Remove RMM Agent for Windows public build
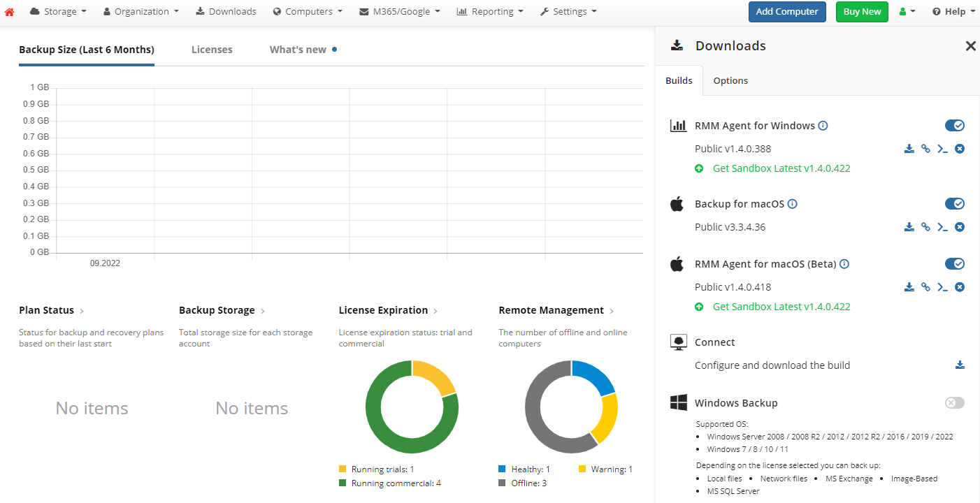This screenshot has width=980, height=503. 960,149
